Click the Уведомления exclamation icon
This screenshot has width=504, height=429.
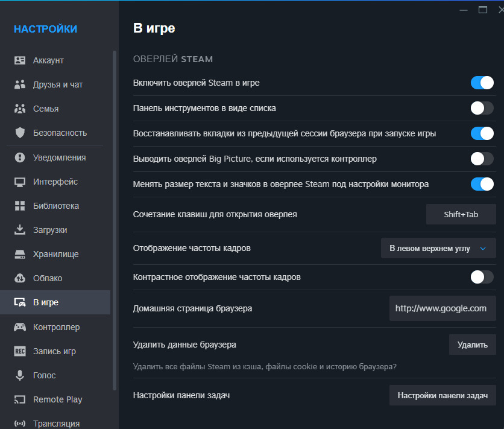click(20, 157)
